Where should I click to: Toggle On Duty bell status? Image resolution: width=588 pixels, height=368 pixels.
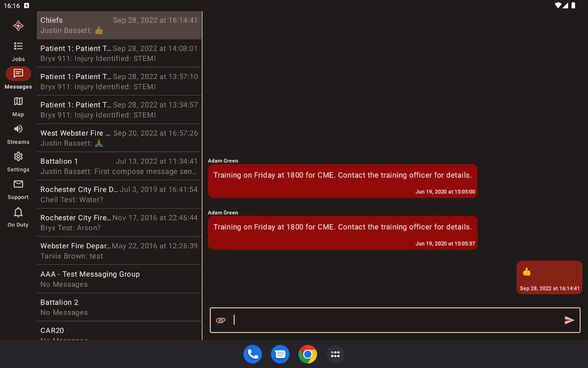click(18, 212)
